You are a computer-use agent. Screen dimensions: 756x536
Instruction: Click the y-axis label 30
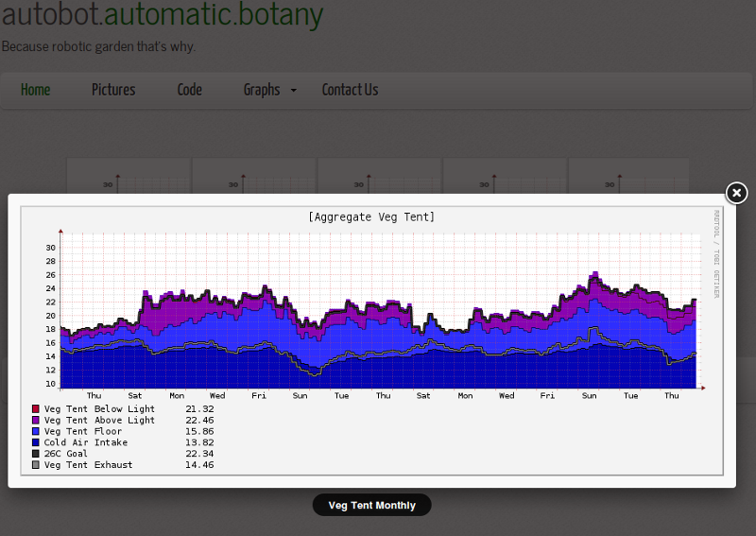pyautogui.click(x=51, y=248)
